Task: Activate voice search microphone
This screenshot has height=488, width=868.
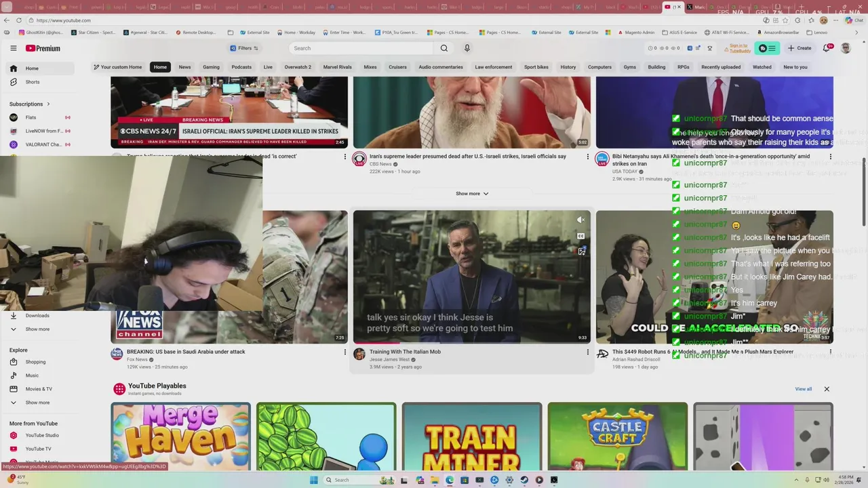Action: (467, 48)
